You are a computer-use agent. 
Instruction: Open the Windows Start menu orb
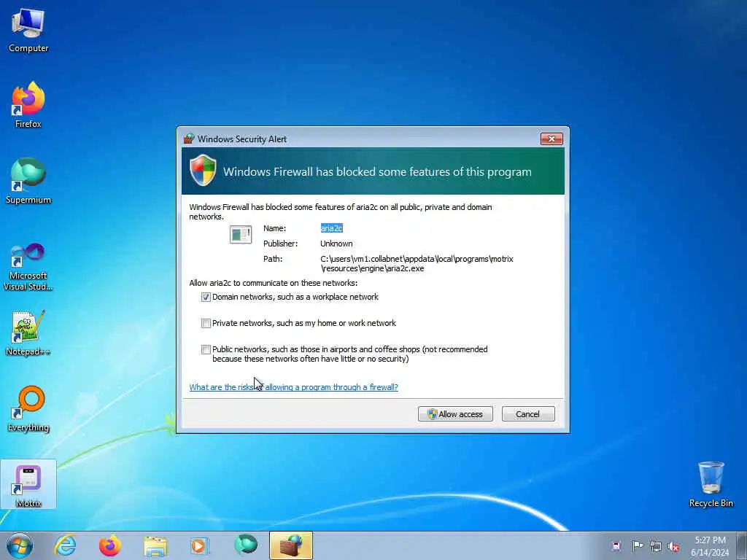pos(20,545)
